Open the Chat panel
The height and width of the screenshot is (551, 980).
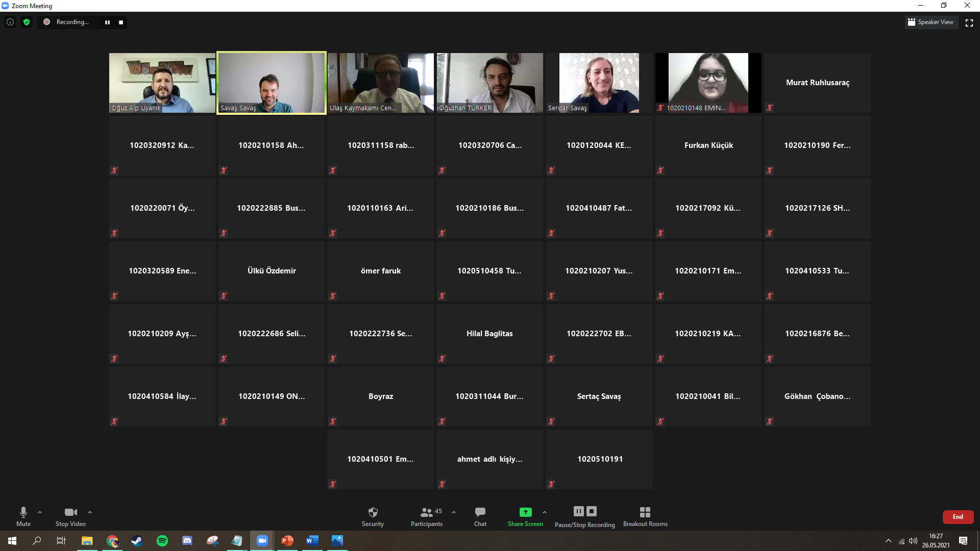pos(480,516)
